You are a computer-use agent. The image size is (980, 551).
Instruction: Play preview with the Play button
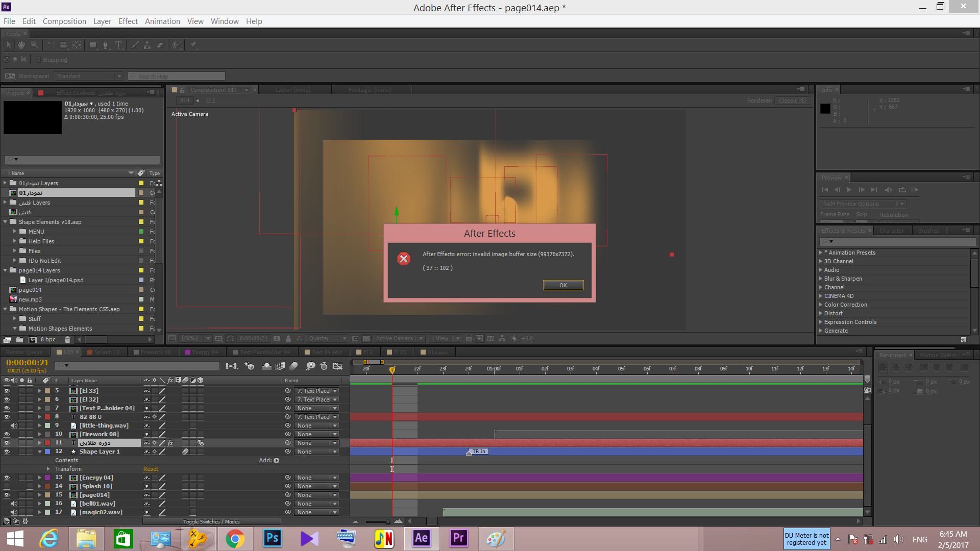coord(849,190)
